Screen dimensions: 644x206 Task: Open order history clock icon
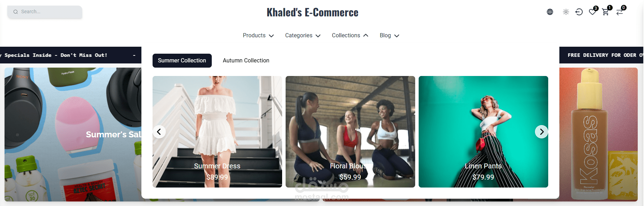pos(579,12)
